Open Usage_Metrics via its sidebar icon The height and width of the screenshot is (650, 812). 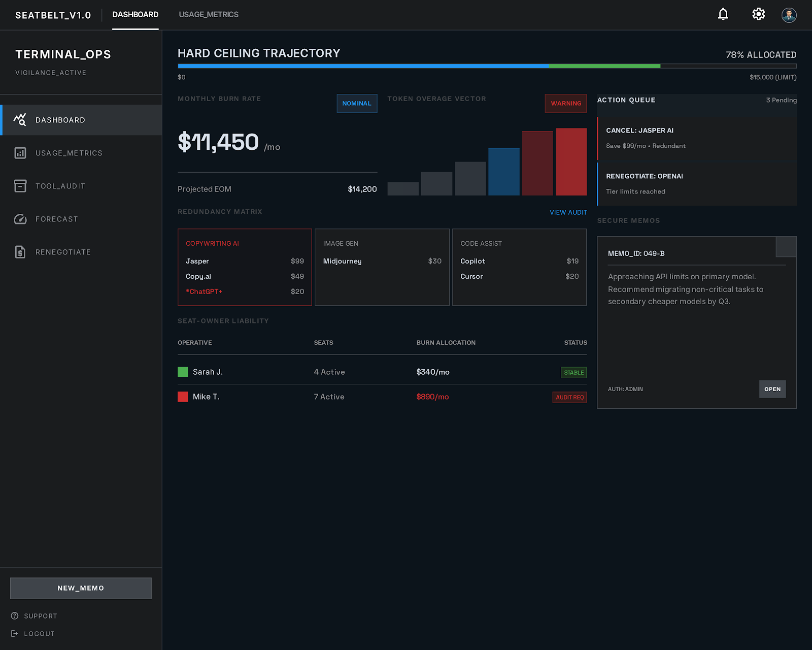coord(20,153)
